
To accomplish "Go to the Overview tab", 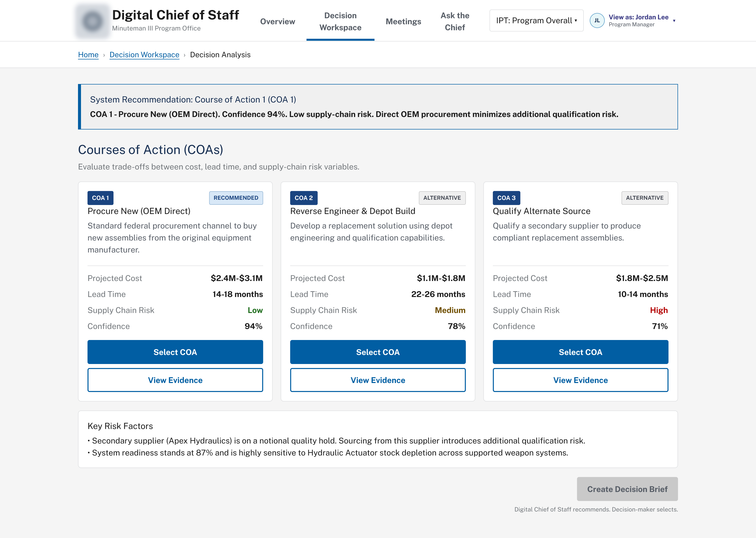I will click(x=277, y=21).
